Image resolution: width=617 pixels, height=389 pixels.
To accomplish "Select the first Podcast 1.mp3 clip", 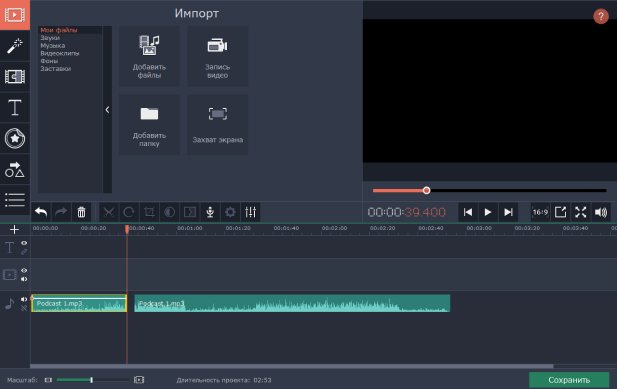I will pos(79,303).
